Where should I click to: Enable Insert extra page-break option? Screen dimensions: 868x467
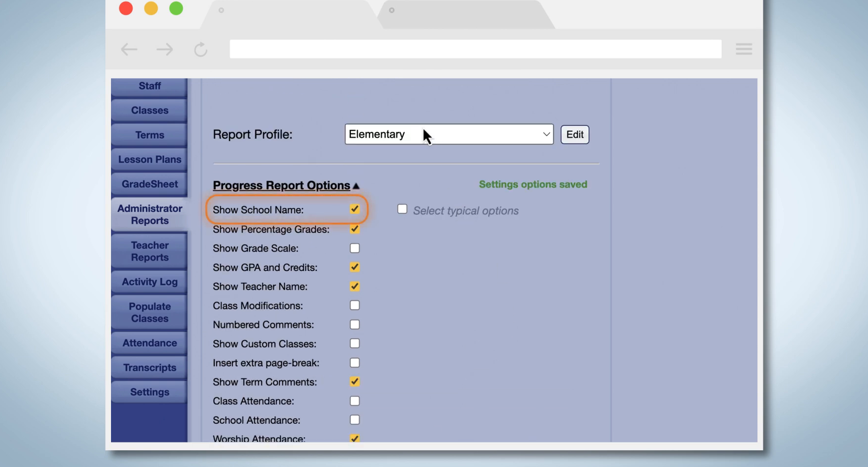[x=355, y=363]
